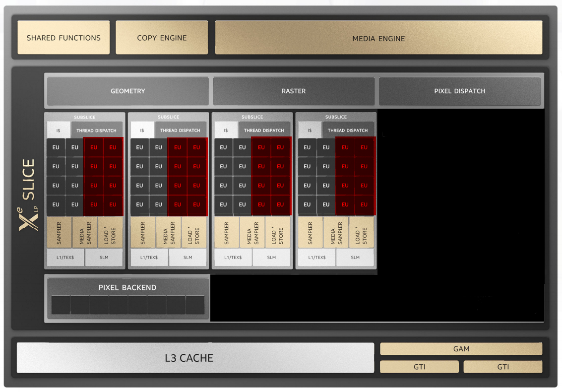The width and height of the screenshot is (562, 392).
Task: Select I$ block in first subslice
Action: (59, 130)
